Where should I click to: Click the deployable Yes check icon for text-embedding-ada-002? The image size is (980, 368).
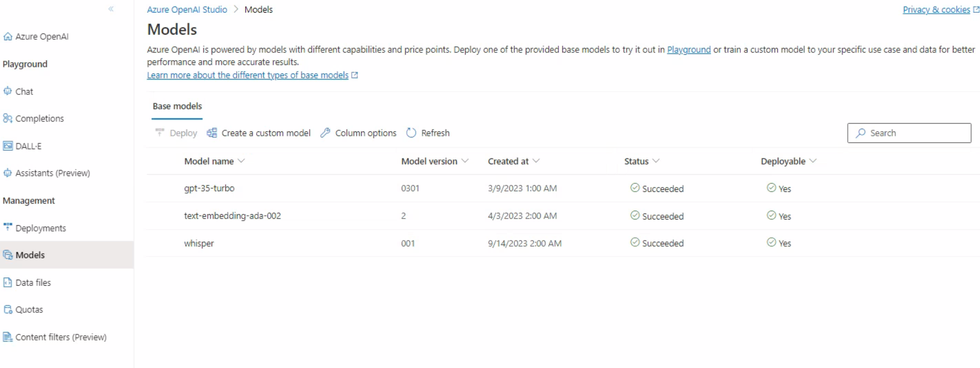772,215
